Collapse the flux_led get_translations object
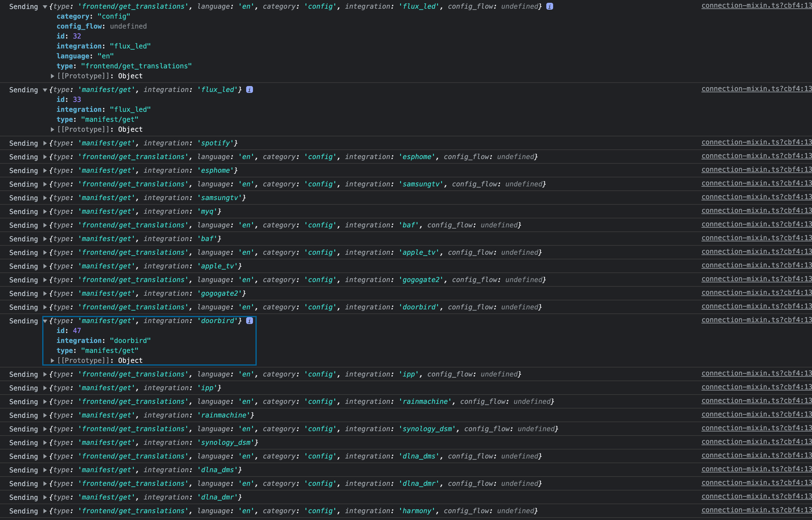This screenshot has height=520, width=812. (x=45, y=7)
